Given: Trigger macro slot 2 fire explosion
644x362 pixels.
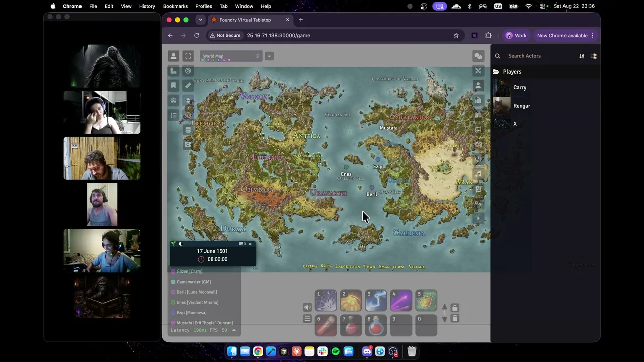Looking at the screenshot, I should click(351, 300).
